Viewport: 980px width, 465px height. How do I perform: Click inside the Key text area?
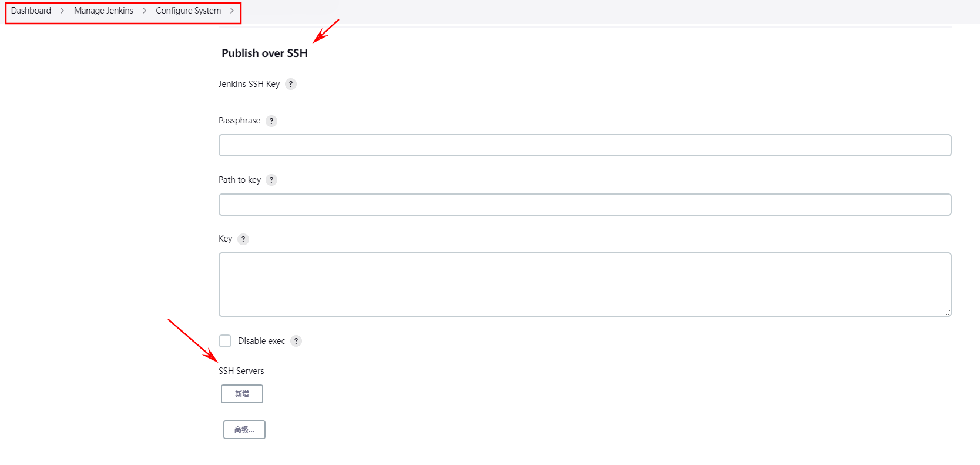coord(585,285)
